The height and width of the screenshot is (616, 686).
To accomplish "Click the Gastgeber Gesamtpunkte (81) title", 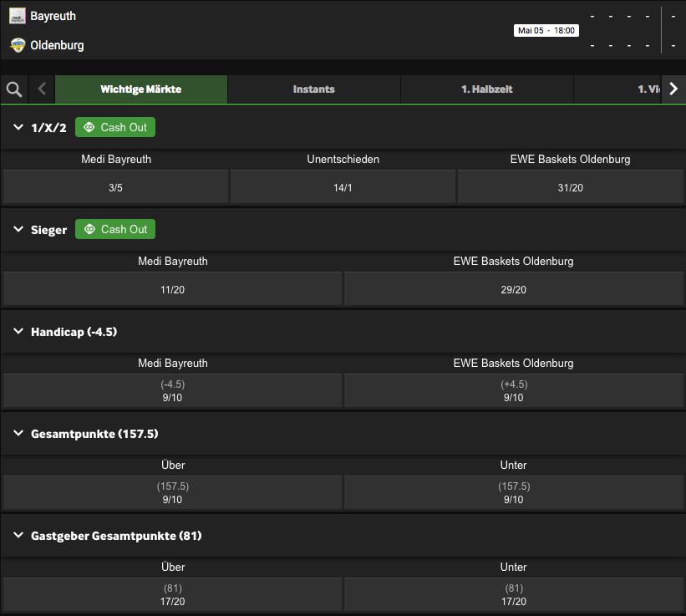I will click(116, 536).
